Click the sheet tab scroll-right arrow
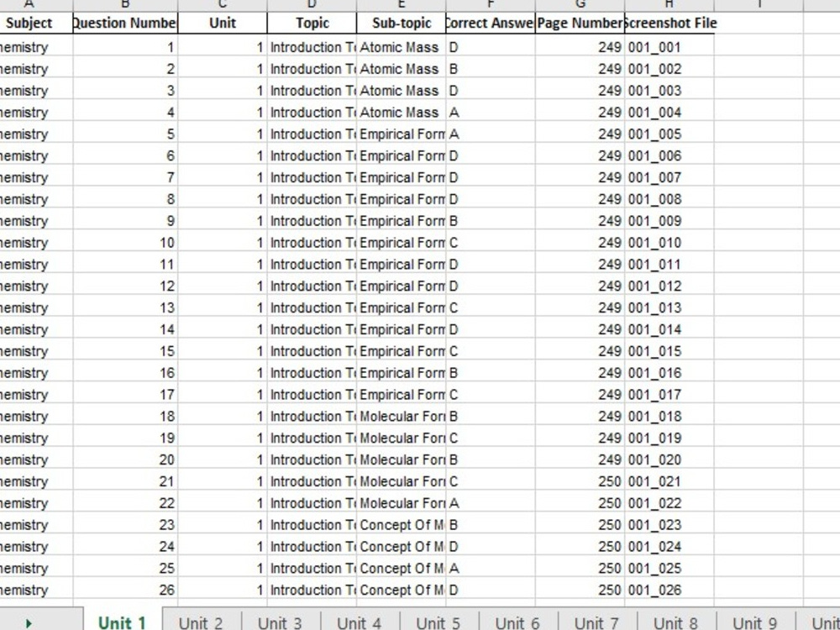 coord(29,623)
